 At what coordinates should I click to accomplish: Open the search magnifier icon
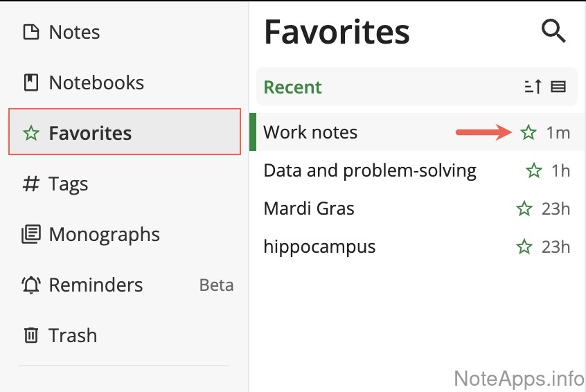click(553, 31)
